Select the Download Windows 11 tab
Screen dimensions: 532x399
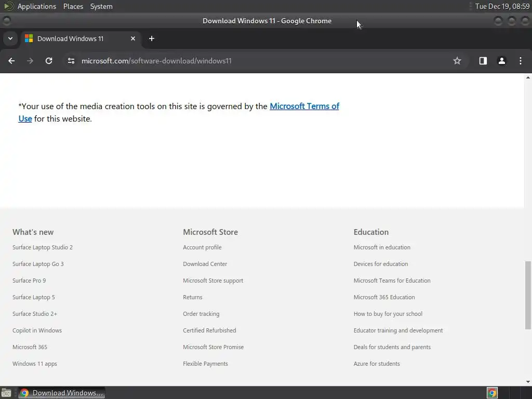(81, 38)
